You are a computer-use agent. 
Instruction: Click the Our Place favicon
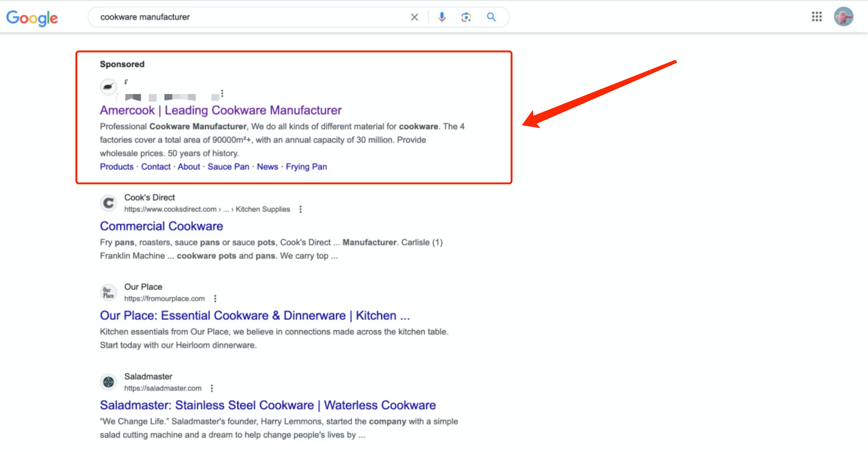tap(108, 292)
